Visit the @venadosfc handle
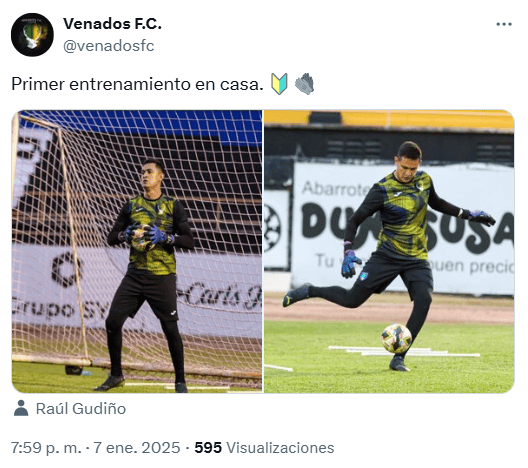Image resolution: width=528 pixels, height=468 pixels. click(109, 46)
